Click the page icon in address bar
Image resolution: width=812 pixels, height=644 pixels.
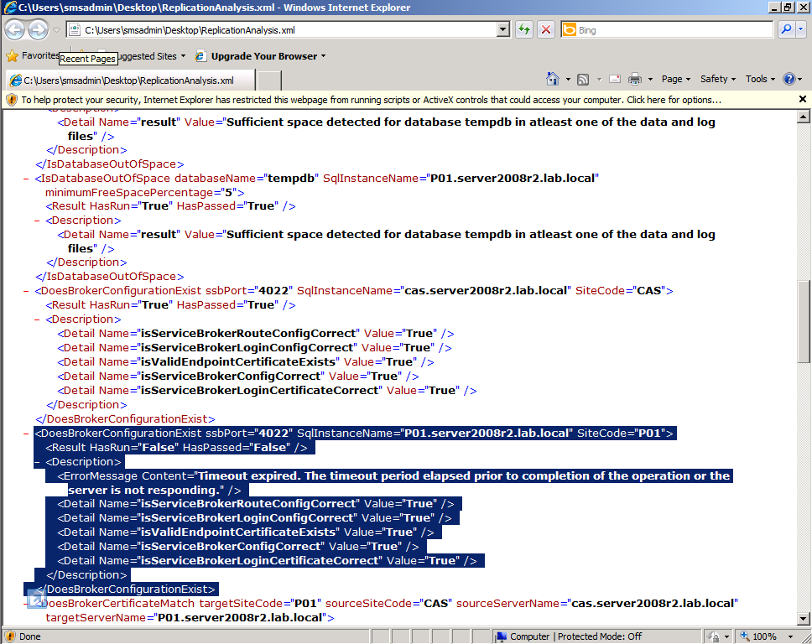pyautogui.click(x=75, y=30)
